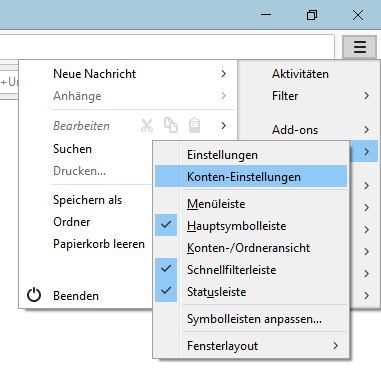The height and width of the screenshot is (382, 381).
Task: Expand the Bearbeiten submenu arrow
Action: 224,126
